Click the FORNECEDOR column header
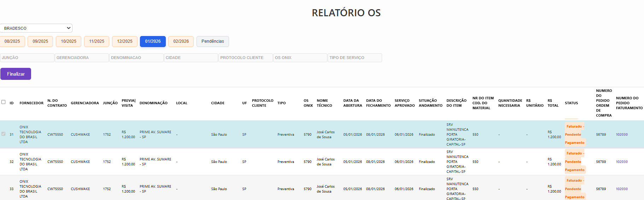 (x=31, y=103)
